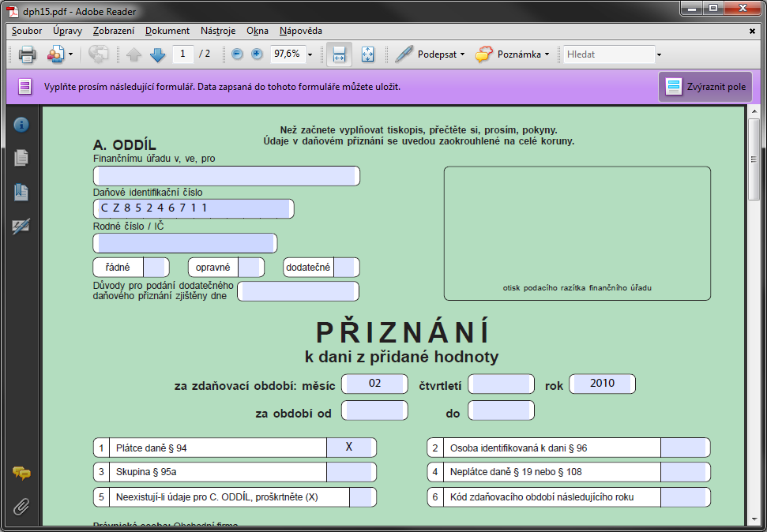Click the scrollbar up arrow
767x532 pixels.
click(x=754, y=113)
